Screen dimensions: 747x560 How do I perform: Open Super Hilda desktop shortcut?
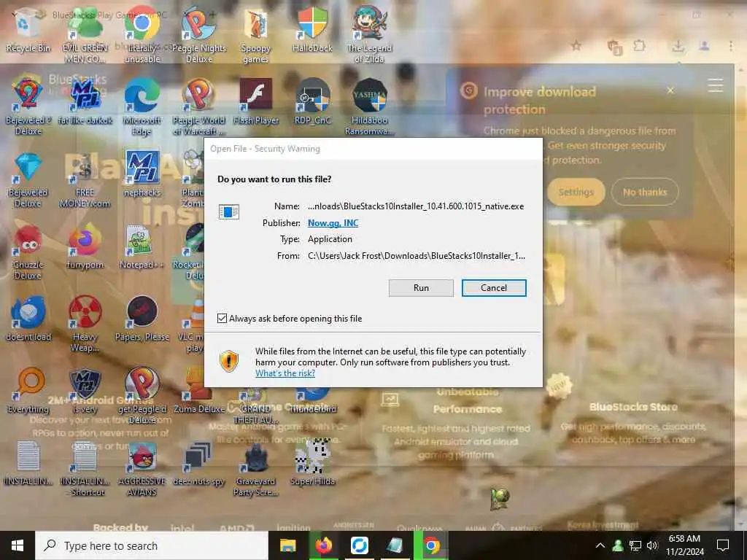pyautogui.click(x=312, y=463)
